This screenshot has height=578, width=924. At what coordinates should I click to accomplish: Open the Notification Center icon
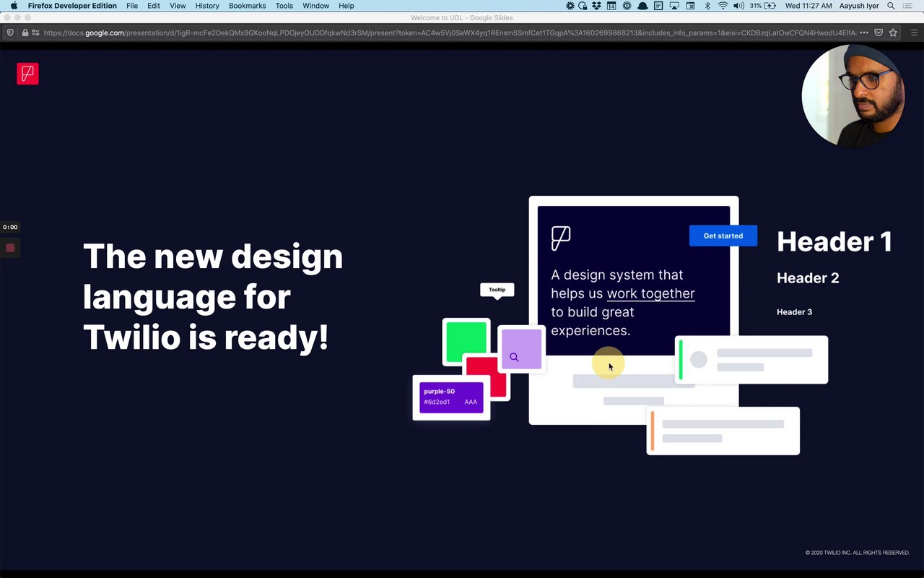(908, 6)
